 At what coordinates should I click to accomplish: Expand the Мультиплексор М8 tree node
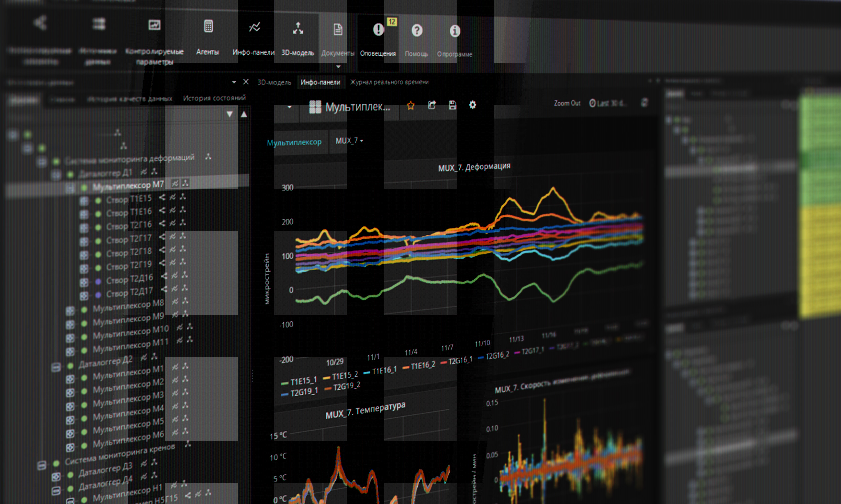coord(70,310)
